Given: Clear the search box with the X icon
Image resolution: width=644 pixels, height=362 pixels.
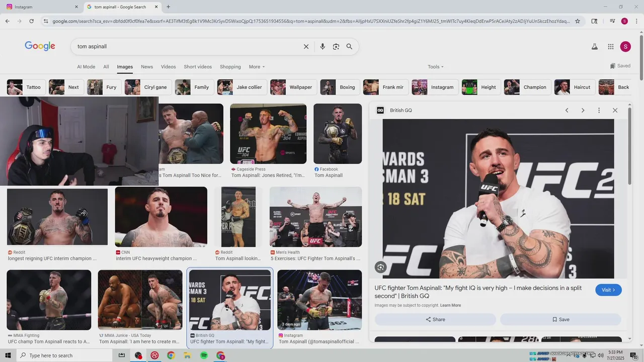Looking at the screenshot, I should coord(306,46).
